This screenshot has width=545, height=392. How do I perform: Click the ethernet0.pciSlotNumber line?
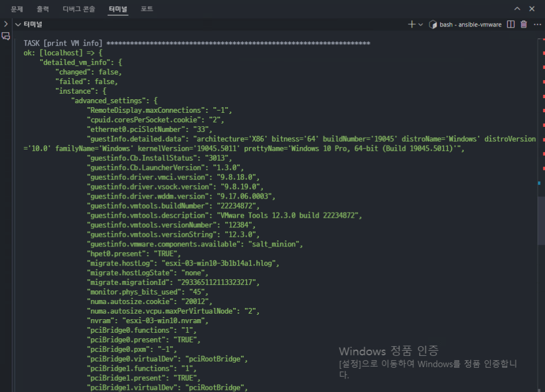150,129
